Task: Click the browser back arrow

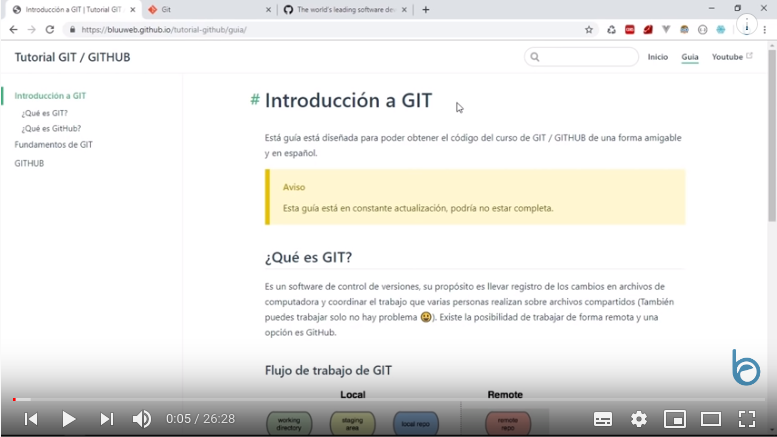Action: coord(13,30)
